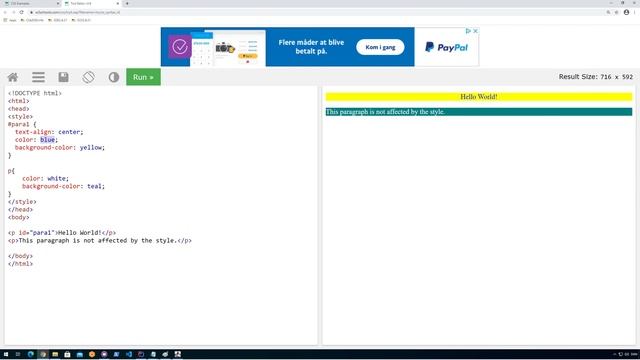This screenshot has height=360, width=640.
Task: Reload the page with the browser refresh icon
Action: click(x=22, y=12)
